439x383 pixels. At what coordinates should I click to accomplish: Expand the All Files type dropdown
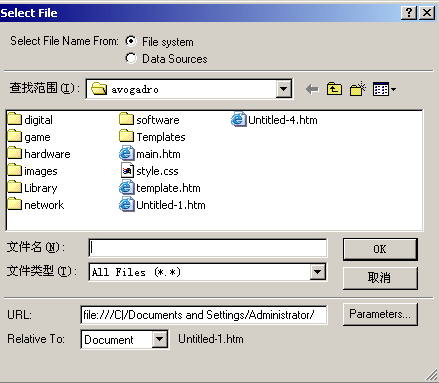[x=317, y=272]
